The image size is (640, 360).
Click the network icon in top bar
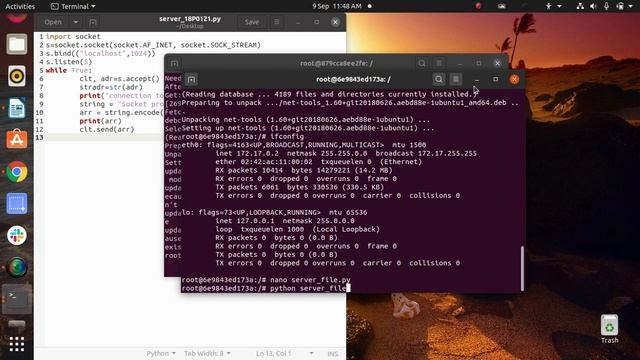pyautogui.click(x=580, y=6)
